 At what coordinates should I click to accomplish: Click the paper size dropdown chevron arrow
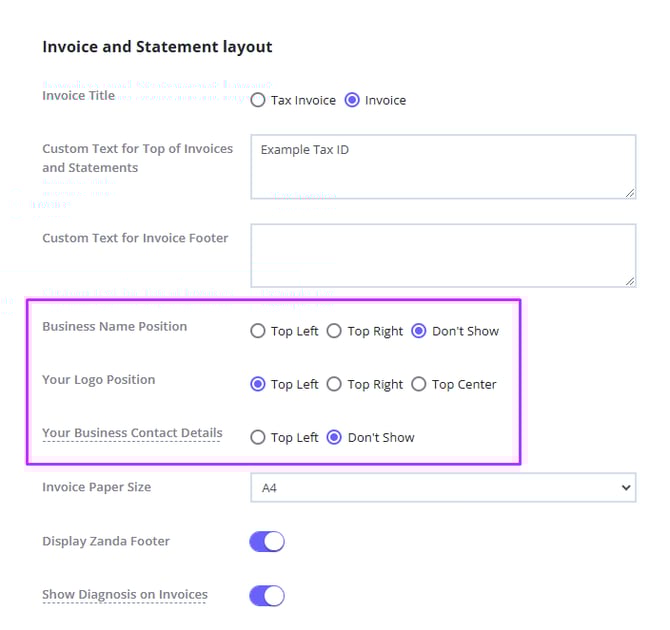pyautogui.click(x=626, y=488)
